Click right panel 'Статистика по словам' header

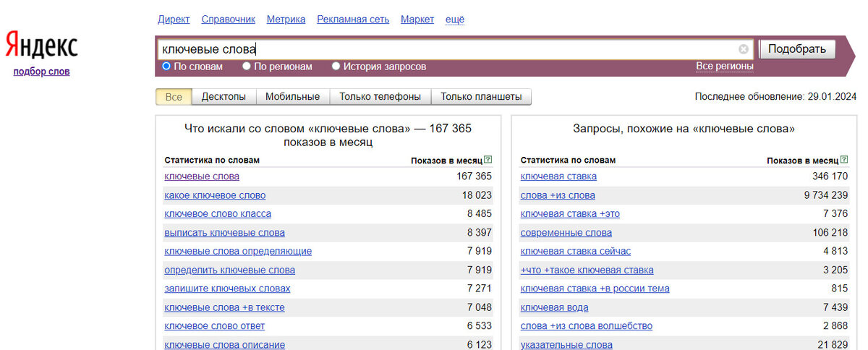tap(568, 160)
